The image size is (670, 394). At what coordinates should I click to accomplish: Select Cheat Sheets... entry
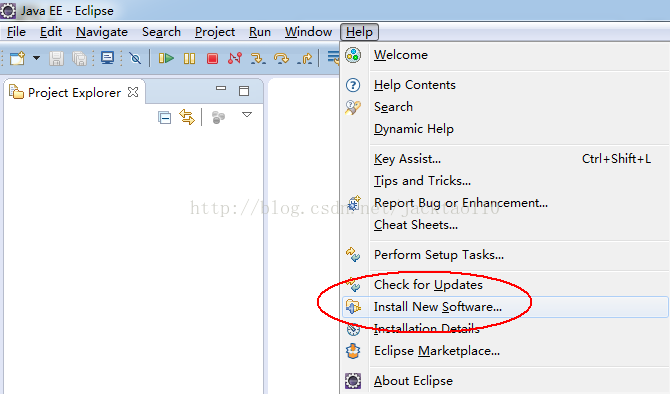click(505, 225)
